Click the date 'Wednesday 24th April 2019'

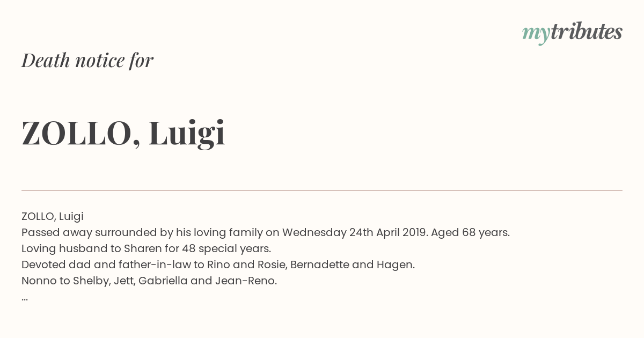click(x=355, y=233)
